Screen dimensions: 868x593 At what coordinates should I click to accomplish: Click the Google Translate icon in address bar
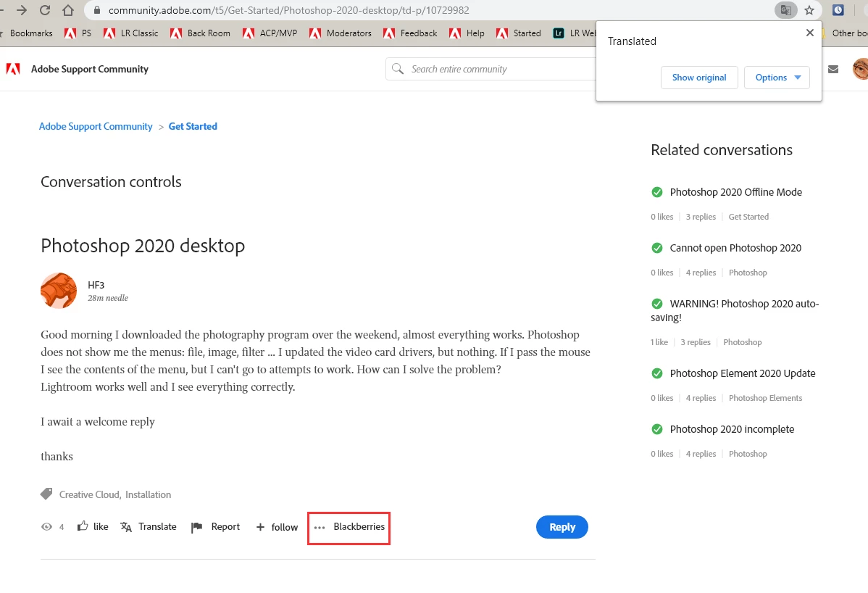pyautogui.click(x=785, y=10)
